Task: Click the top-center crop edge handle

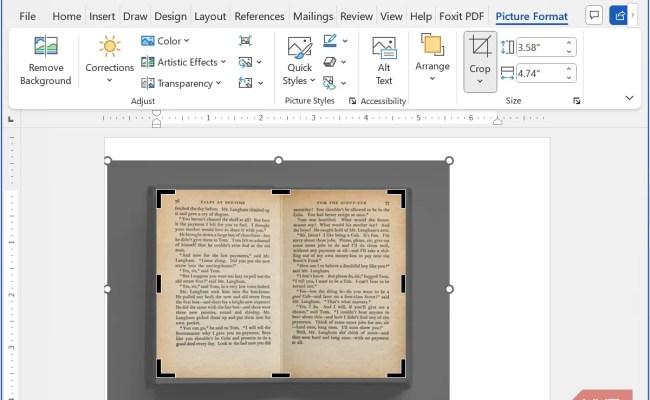Action: coord(281,192)
